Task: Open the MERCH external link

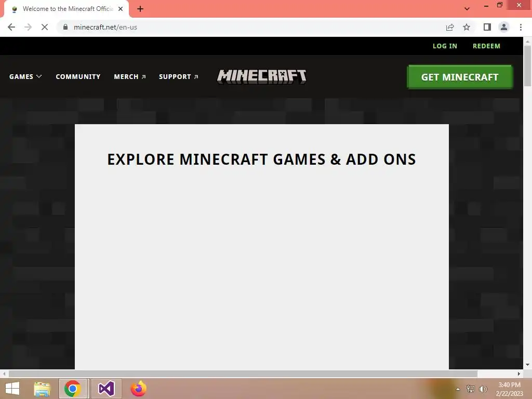Action: point(130,77)
